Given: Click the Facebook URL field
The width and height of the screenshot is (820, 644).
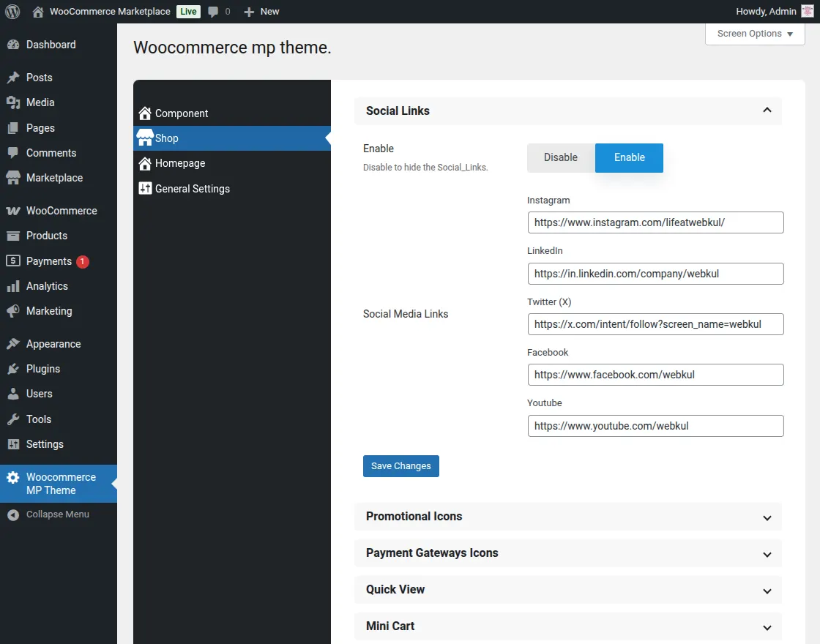Looking at the screenshot, I should click(x=655, y=375).
